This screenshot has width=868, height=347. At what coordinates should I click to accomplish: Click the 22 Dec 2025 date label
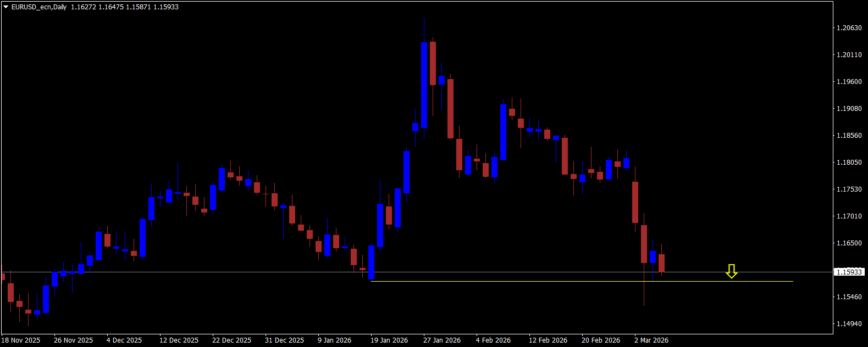pyautogui.click(x=232, y=340)
